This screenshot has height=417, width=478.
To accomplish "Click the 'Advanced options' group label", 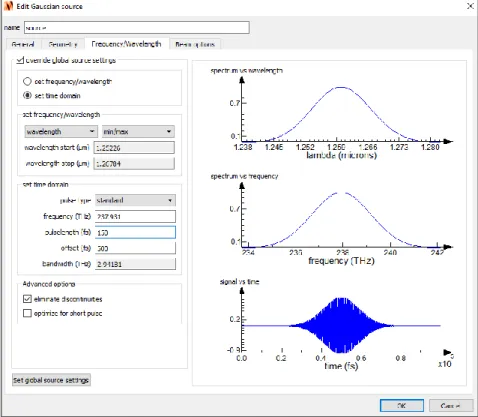I will [x=49, y=284].
